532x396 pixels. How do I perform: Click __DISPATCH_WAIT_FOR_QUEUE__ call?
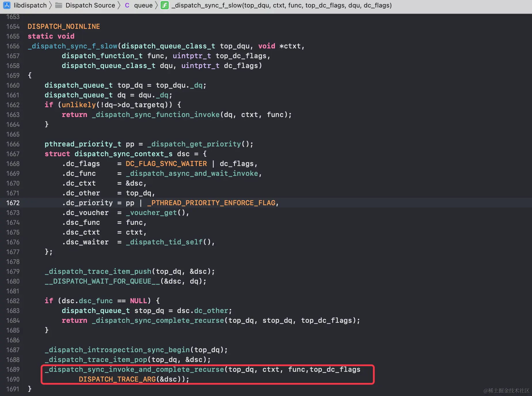[102, 281]
